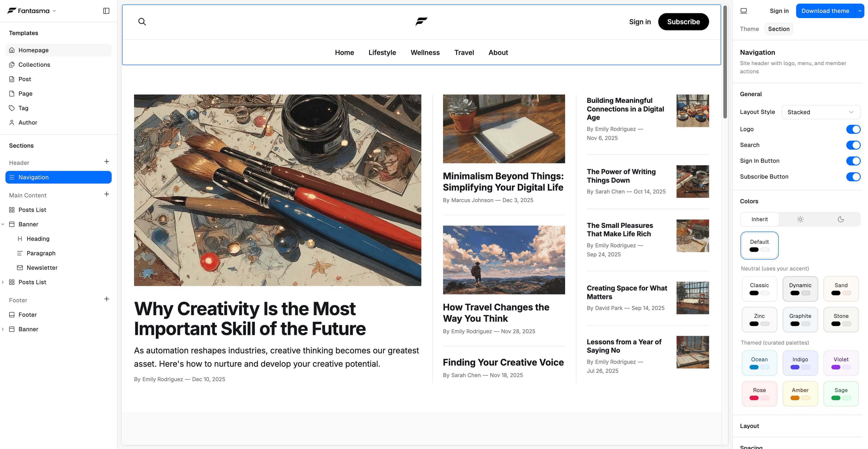Click the Subscribe button in the preview
Screen dimensions: 868x449
coord(683,21)
